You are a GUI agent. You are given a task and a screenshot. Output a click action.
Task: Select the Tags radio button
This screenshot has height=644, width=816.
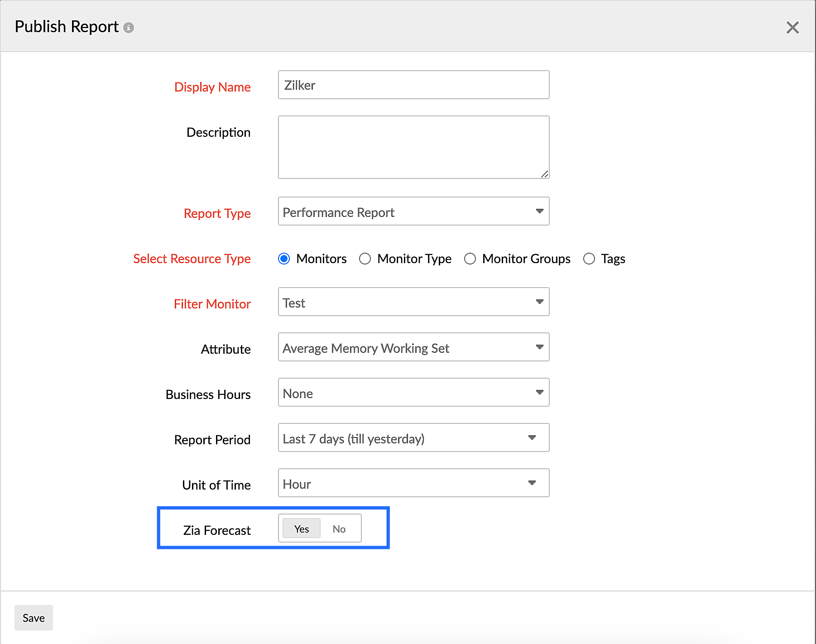click(x=589, y=259)
